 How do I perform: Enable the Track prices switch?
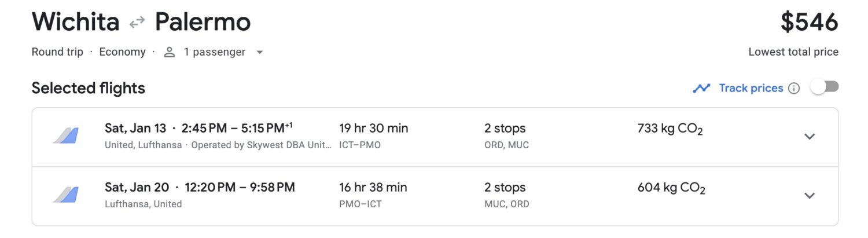tap(824, 87)
